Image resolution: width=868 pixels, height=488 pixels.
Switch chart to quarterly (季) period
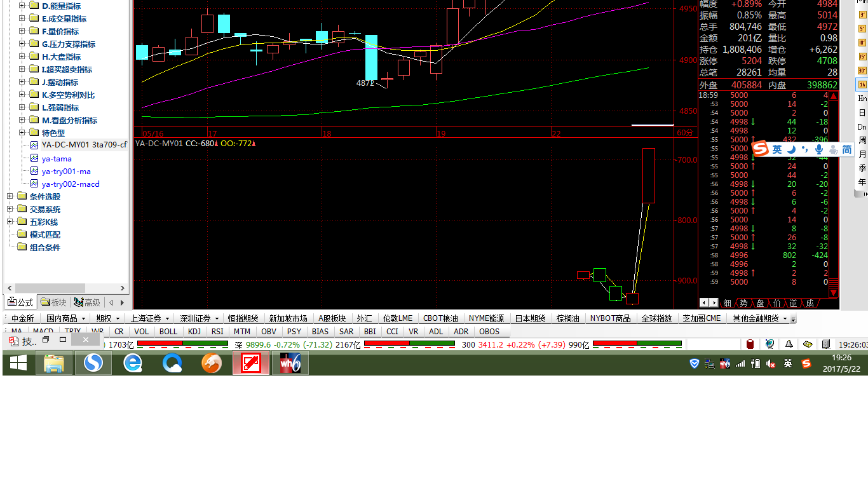coord(862,168)
